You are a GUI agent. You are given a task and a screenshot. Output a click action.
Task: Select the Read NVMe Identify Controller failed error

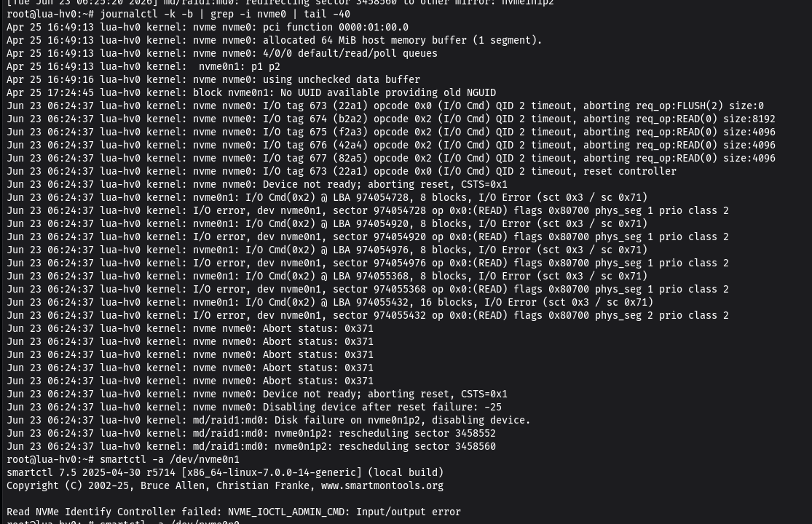point(234,512)
